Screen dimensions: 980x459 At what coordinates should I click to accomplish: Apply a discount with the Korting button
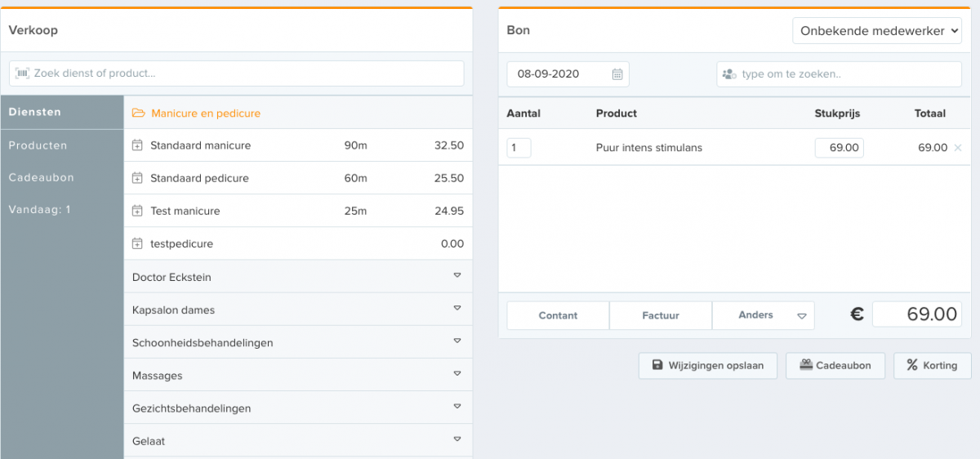click(x=932, y=366)
